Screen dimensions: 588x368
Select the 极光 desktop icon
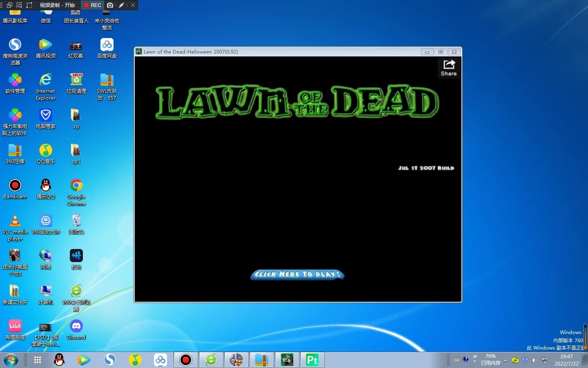click(x=76, y=259)
